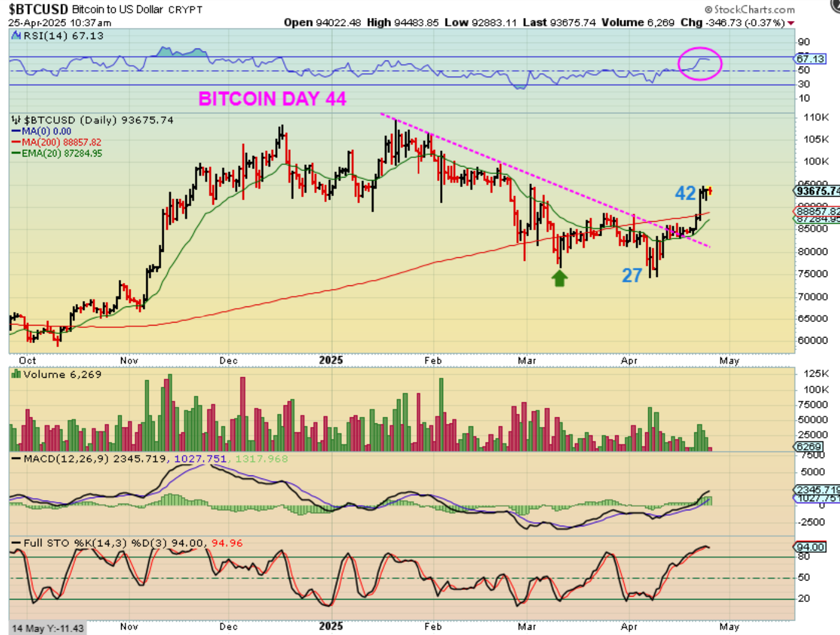
Task: Click the -2500 MACD axis label
Action: pyautogui.click(x=812, y=522)
